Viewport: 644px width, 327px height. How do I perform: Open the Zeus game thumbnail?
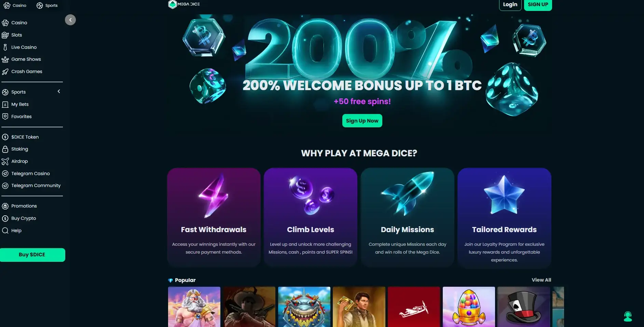pyautogui.click(x=194, y=307)
